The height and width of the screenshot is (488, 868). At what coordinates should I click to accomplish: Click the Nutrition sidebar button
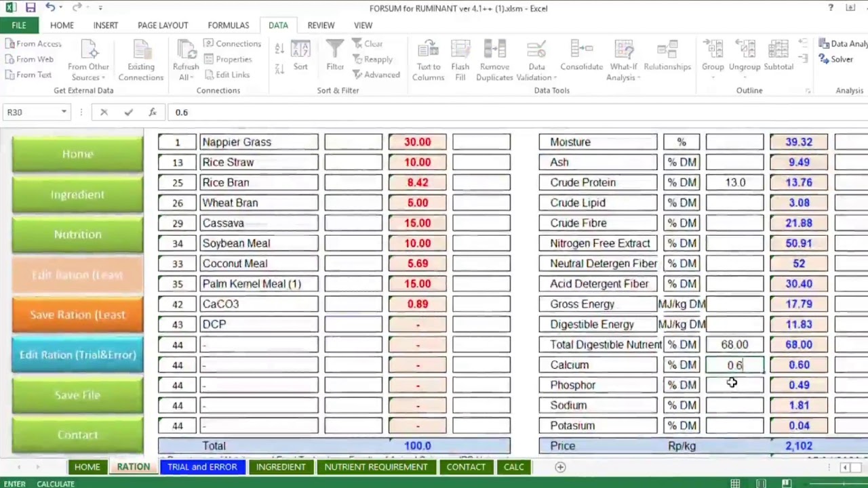[77, 235]
